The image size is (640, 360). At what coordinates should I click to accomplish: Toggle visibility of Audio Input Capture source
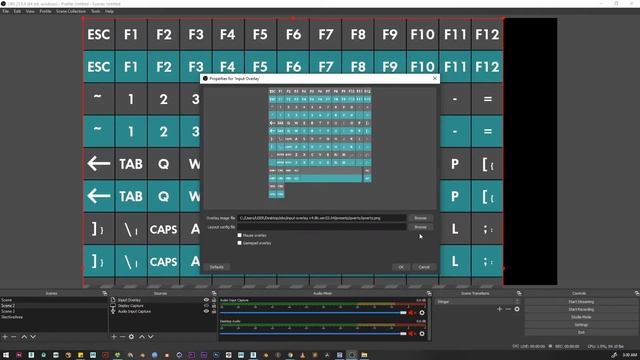click(206, 311)
